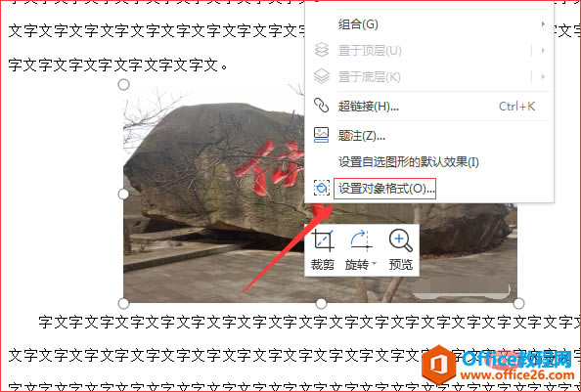Click the 题注 caption picture icon
The width and height of the screenshot is (581, 392).
tap(321, 135)
